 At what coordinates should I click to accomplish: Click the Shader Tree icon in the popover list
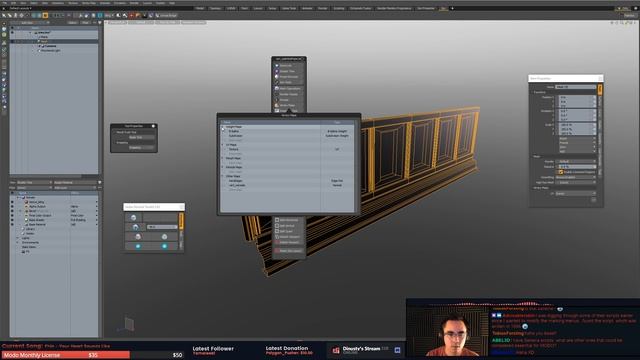[277, 71]
